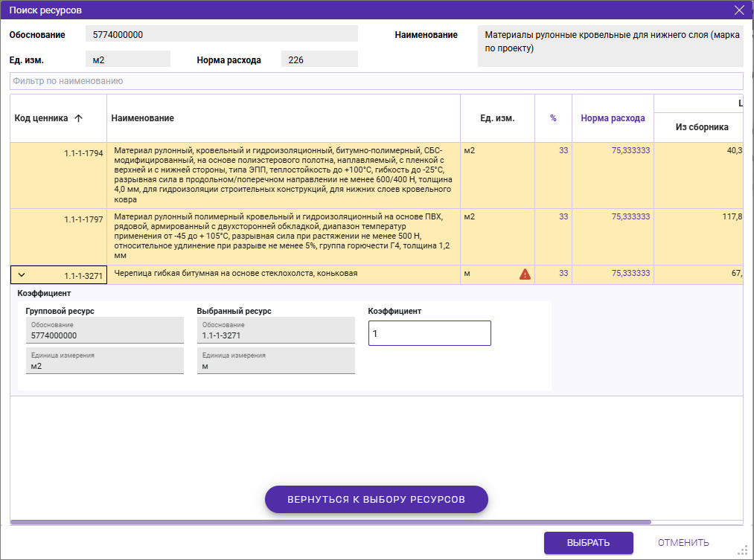Click sort arrow next to Код ценника
Screen dimensions: 754x560
click(78, 118)
